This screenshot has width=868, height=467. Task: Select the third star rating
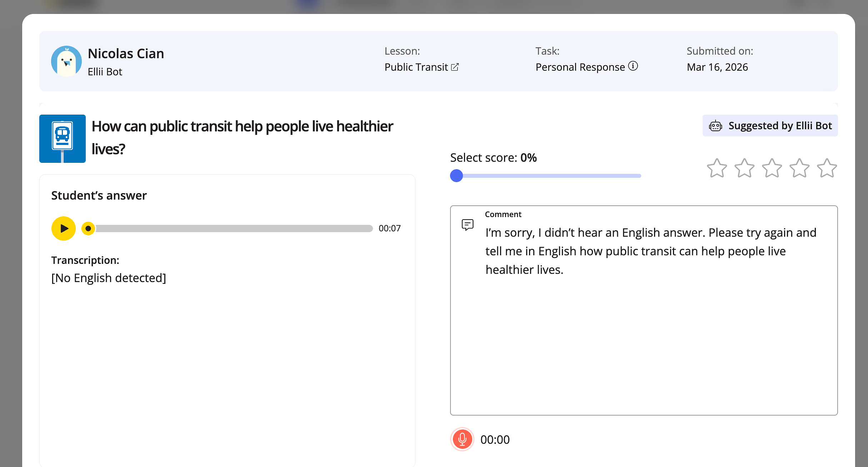click(x=772, y=168)
